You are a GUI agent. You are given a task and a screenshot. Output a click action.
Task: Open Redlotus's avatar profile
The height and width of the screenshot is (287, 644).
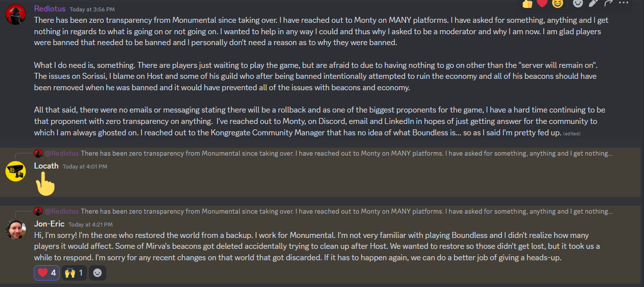15,15
